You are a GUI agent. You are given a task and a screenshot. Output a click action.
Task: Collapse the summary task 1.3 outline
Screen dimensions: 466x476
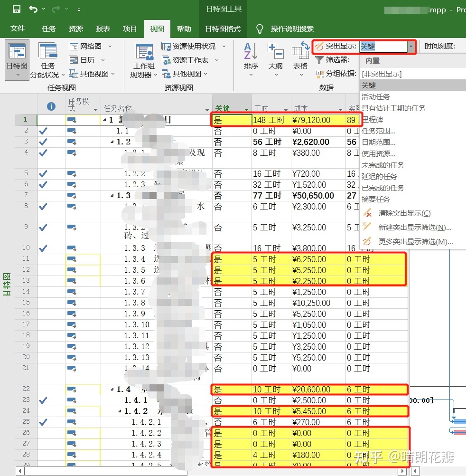click(112, 196)
